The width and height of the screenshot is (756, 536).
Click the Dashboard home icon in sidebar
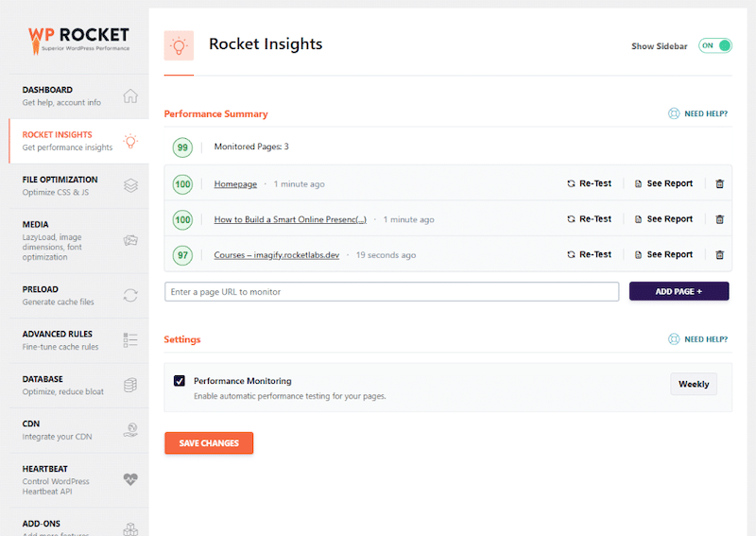[x=130, y=96]
